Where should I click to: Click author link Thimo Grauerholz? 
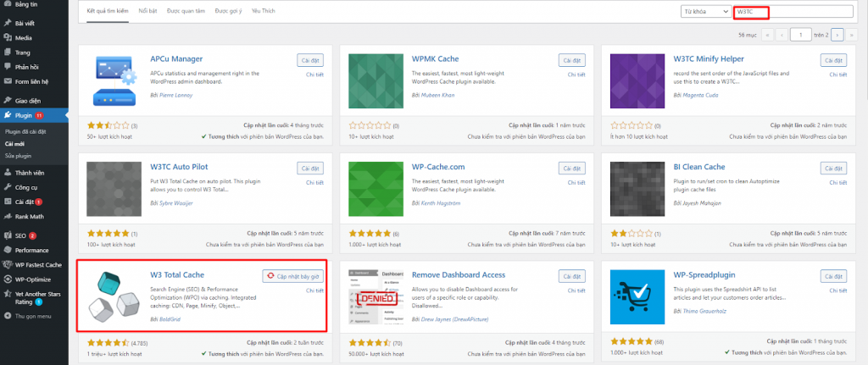tap(703, 312)
